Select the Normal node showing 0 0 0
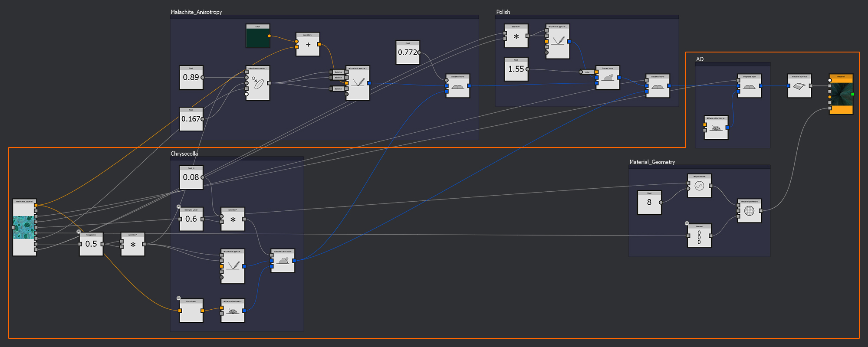This screenshot has height=347, width=868. pos(700,236)
